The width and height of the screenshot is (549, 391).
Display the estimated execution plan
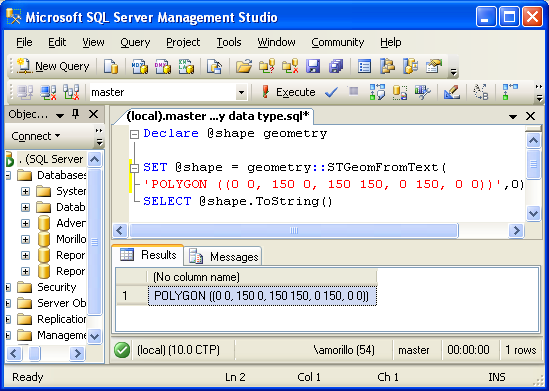(377, 92)
